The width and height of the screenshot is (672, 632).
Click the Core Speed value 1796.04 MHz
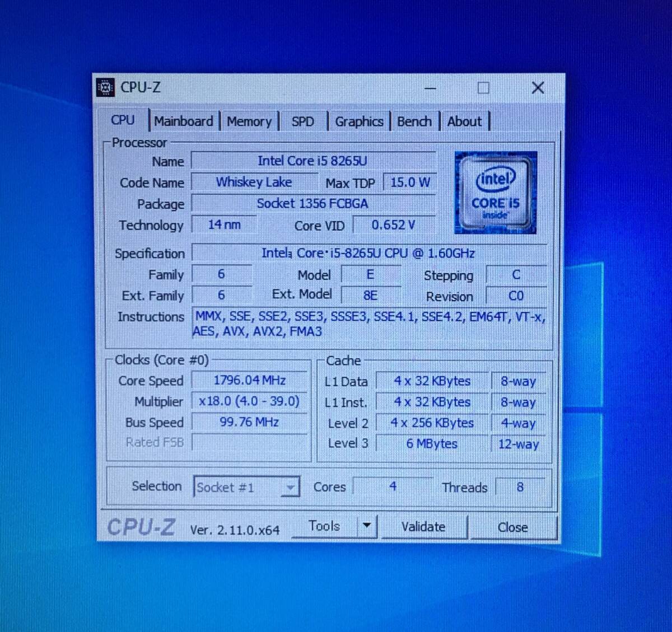(x=250, y=380)
